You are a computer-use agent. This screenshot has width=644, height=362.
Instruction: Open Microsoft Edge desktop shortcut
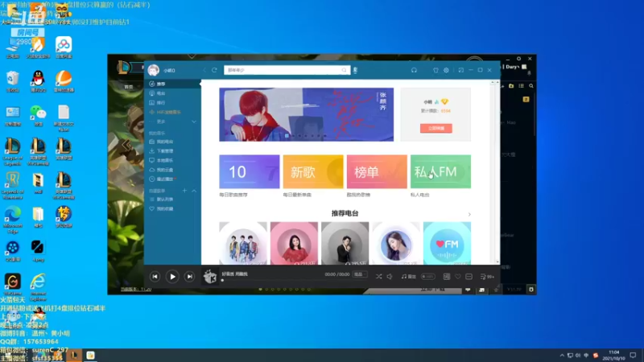pyautogui.click(x=13, y=220)
